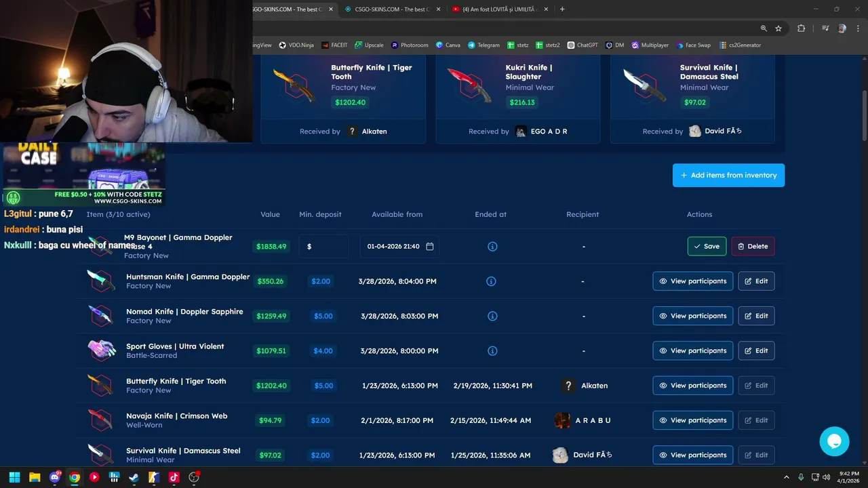Click the $1838.49 value of M9 Bayonet

tap(271, 247)
